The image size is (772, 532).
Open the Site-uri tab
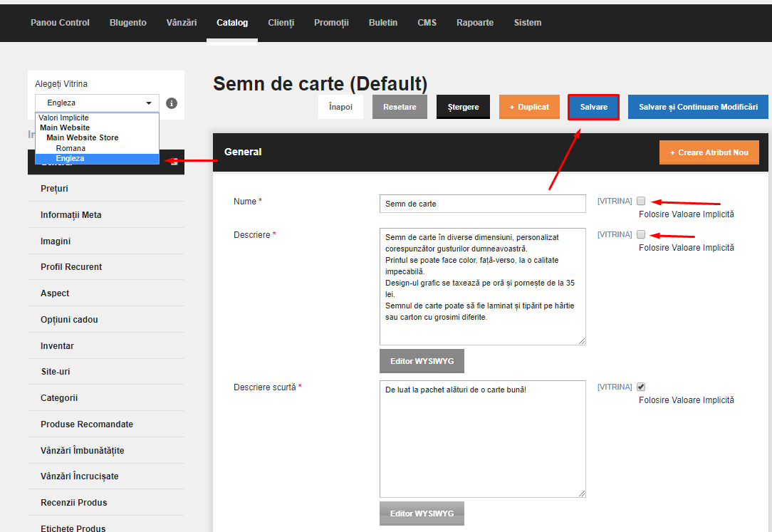click(106, 372)
